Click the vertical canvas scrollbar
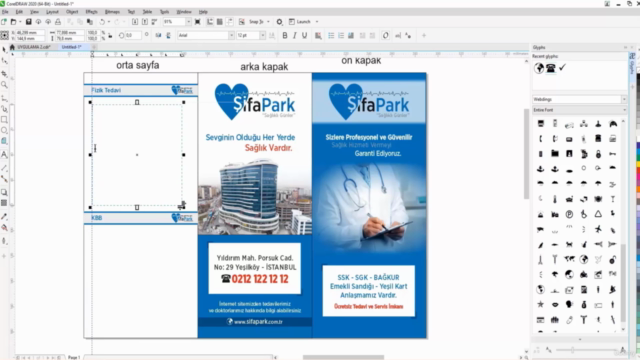The image size is (640, 360). coord(526,153)
